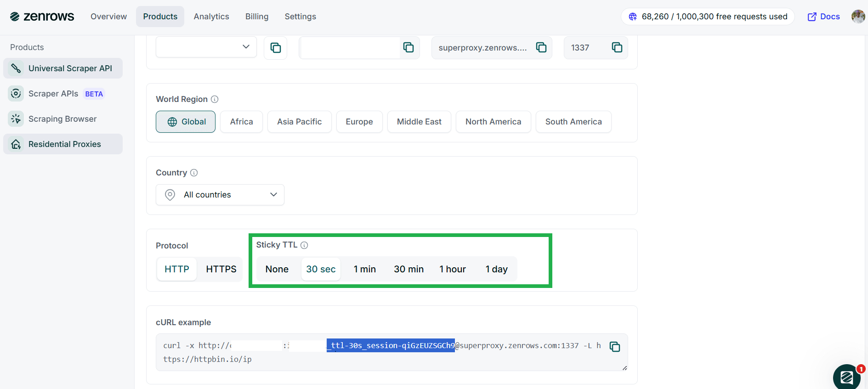Click the free requests usage badge
Image resolution: width=868 pixels, height=389 pixels.
tap(708, 17)
